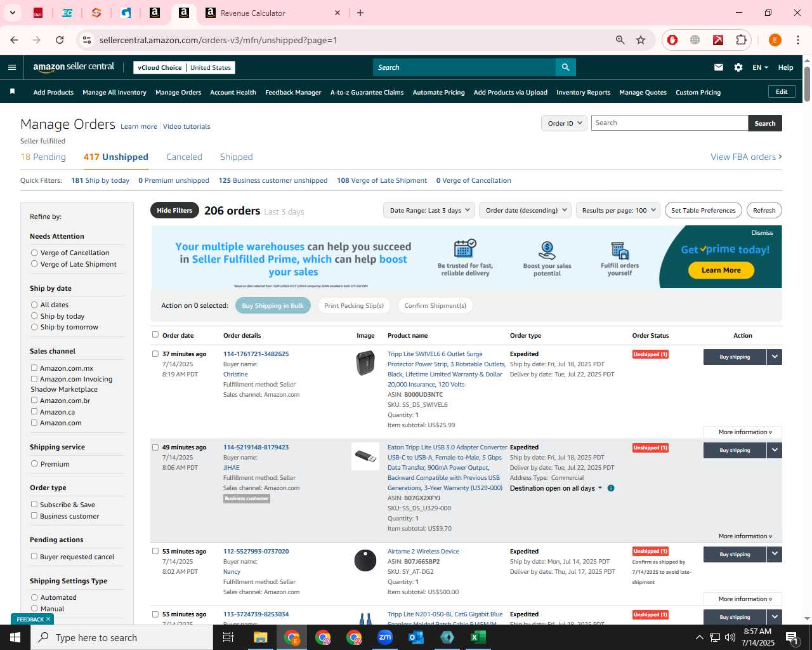
Task: Check the Amazon.ca sales channel
Action: point(34,411)
